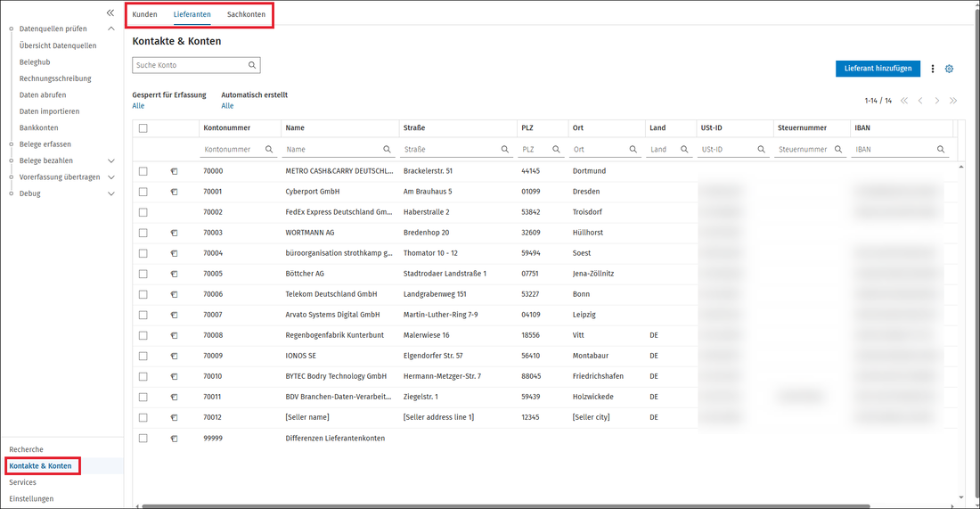The width and height of the screenshot is (980, 509).
Task: Open Beleghub in sidebar
Action: pyautogui.click(x=35, y=62)
